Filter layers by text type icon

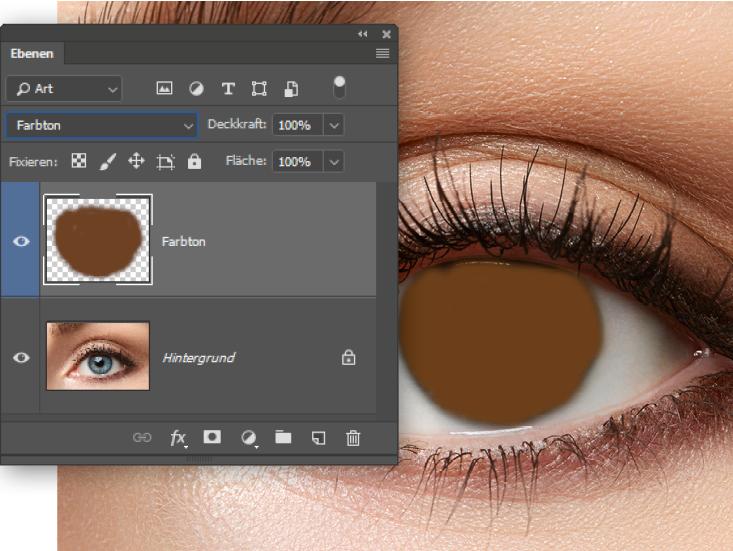point(228,89)
